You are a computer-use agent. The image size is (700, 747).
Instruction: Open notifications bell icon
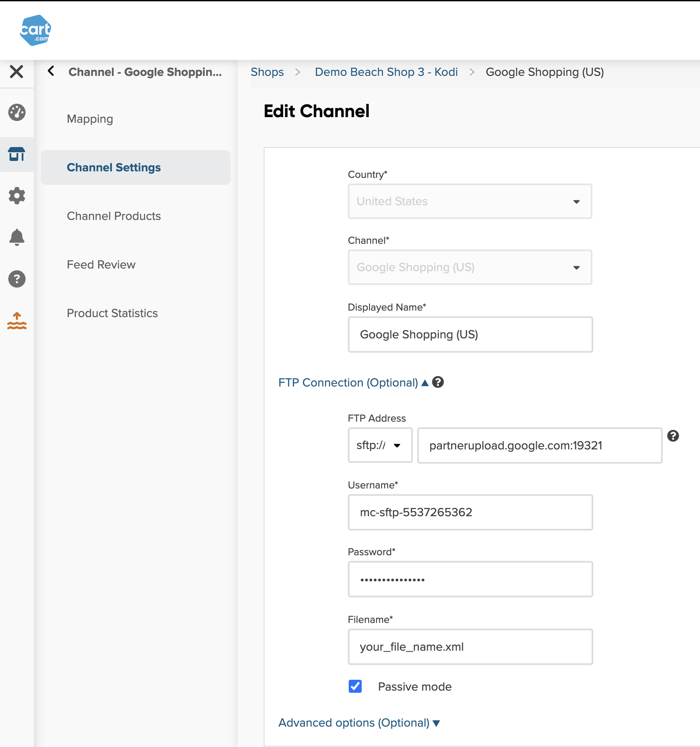[17, 237]
